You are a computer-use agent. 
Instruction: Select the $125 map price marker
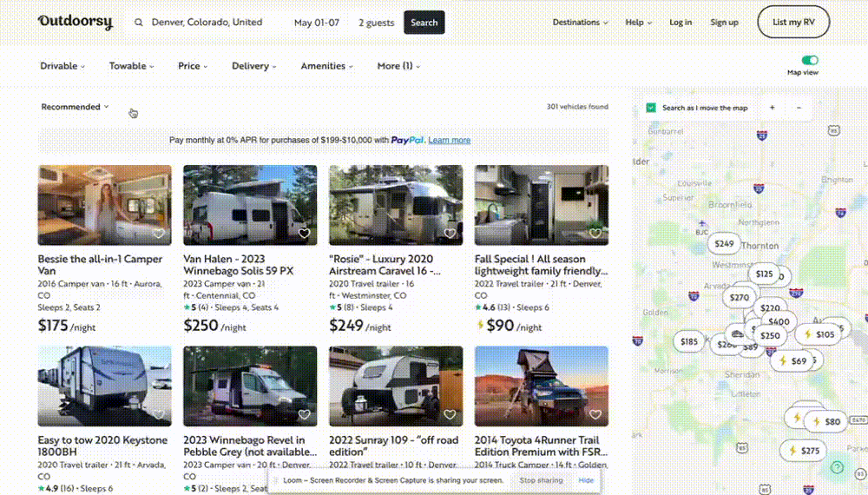[764, 274]
